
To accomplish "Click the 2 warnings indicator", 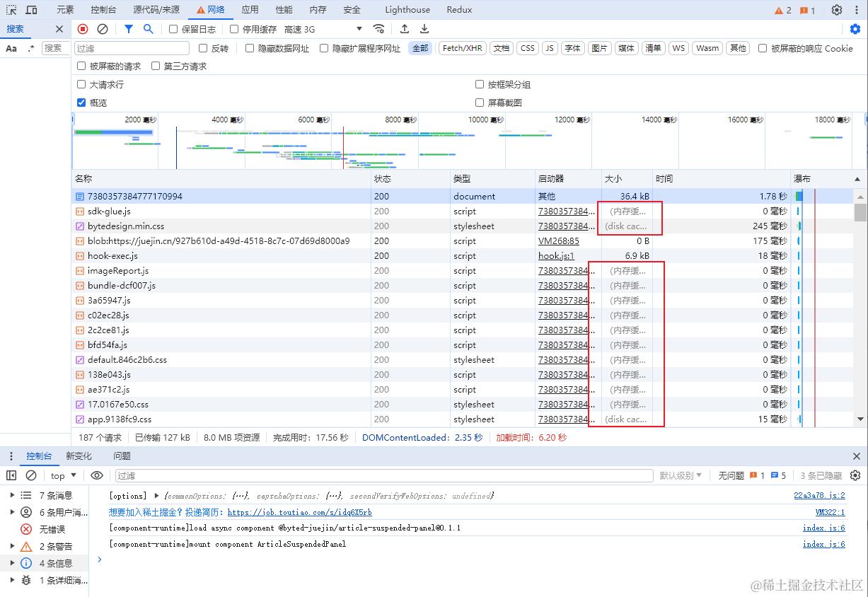I will (783, 10).
